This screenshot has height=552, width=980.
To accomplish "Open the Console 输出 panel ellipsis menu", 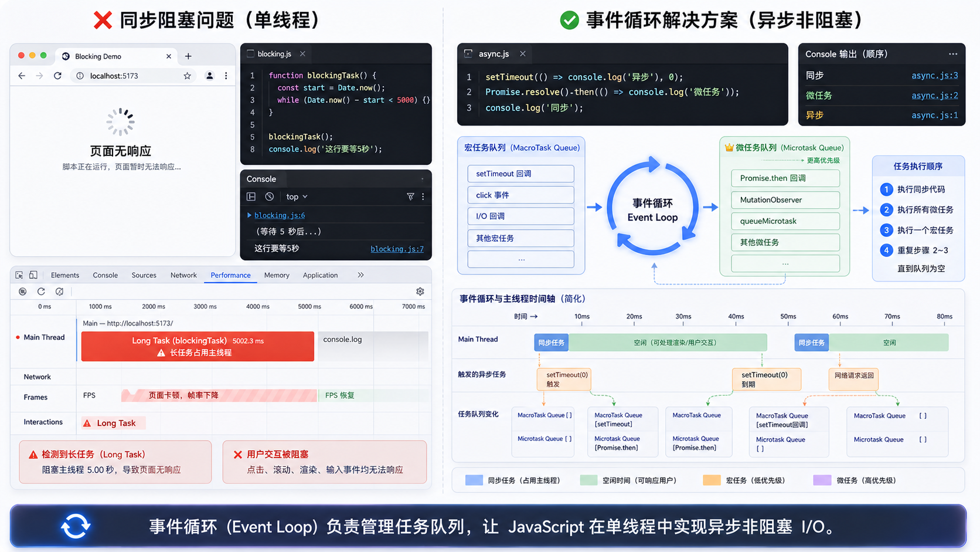I will click(x=953, y=54).
